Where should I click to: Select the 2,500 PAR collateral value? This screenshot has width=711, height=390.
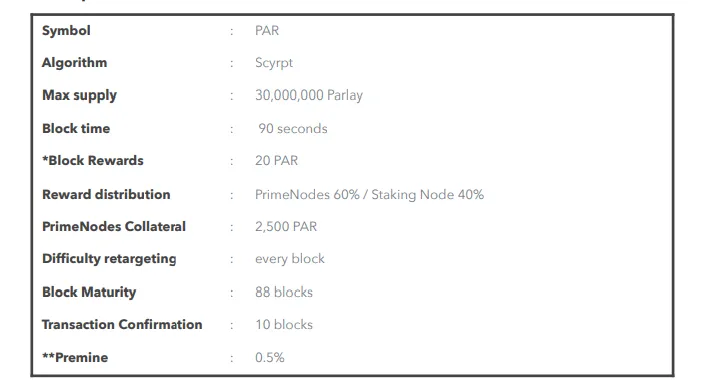pyautogui.click(x=286, y=227)
